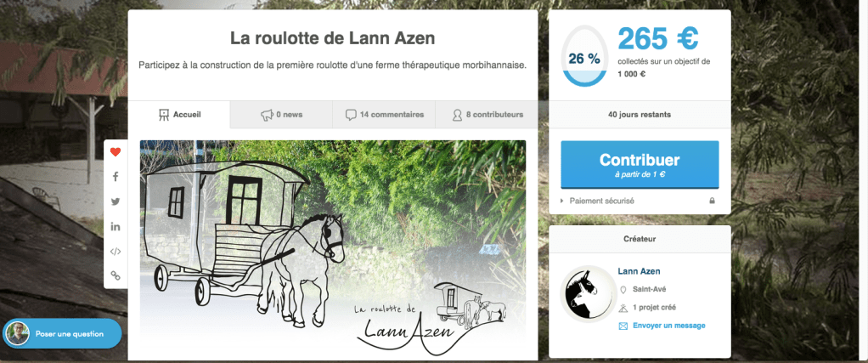Send a message via Envoyer un message
This screenshot has height=363, width=868.
(668, 326)
